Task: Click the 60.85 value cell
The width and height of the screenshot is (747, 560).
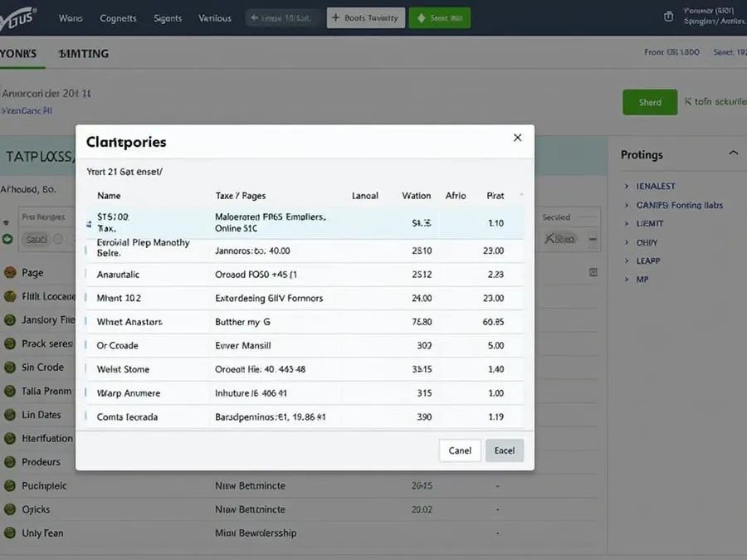Action: (493, 322)
